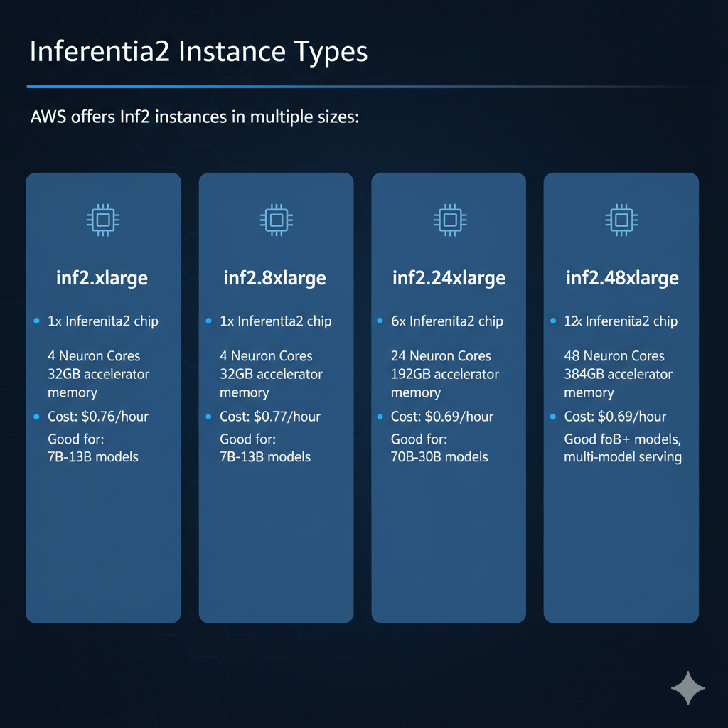
Task: Click the "12x Inferenita2 chip" bullet
Action: click(x=620, y=321)
